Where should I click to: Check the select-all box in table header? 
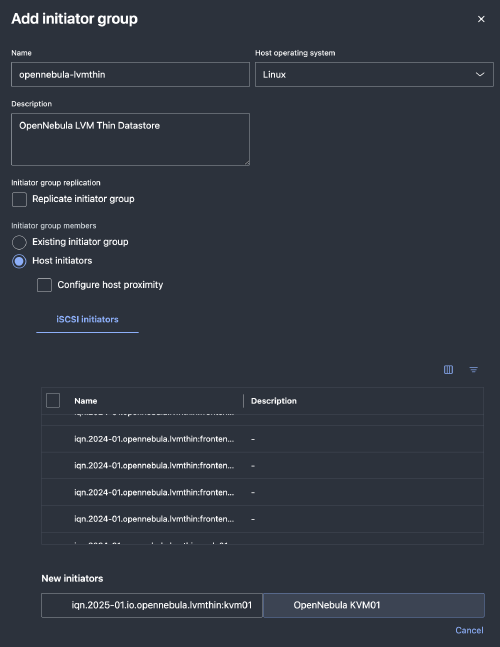pos(53,400)
